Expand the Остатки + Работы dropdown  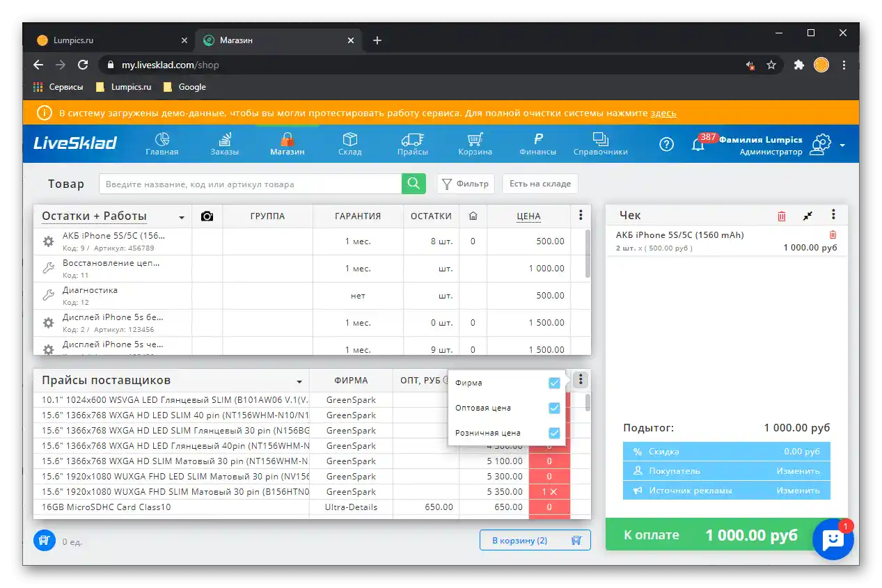pos(181,216)
